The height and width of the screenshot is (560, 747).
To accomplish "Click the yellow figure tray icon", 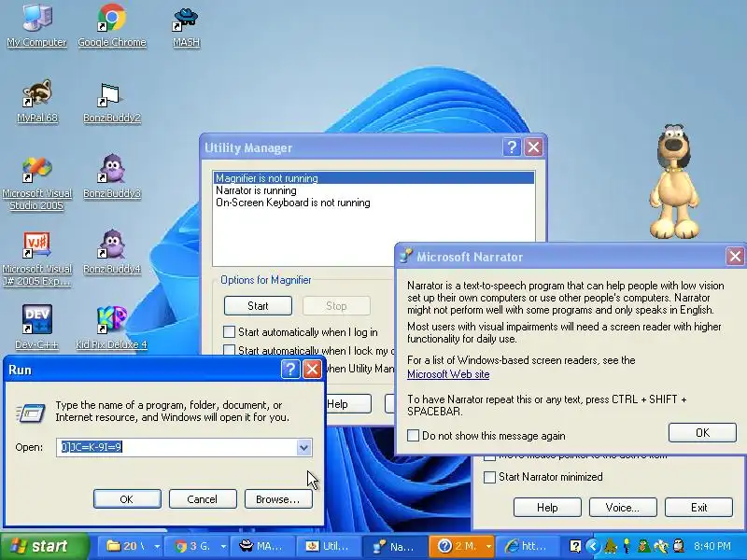I will click(x=627, y=546).
